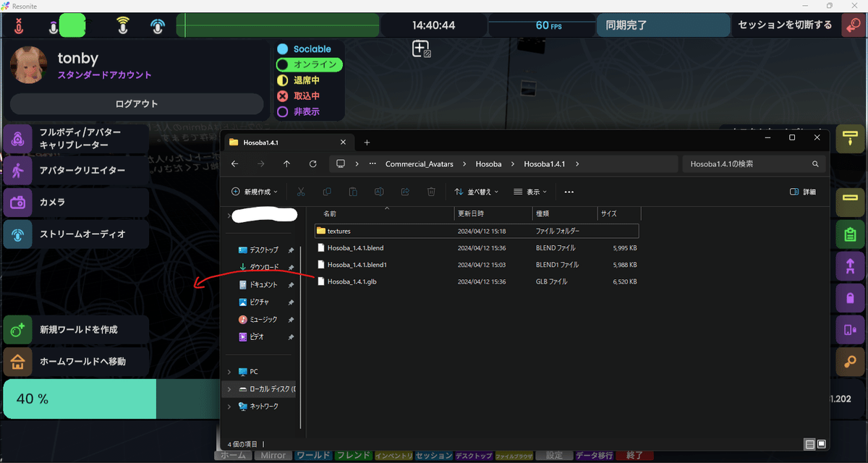Click Explorer refresh icon
The width and height of the screenshot is (868, 463).
coord(312,164)
